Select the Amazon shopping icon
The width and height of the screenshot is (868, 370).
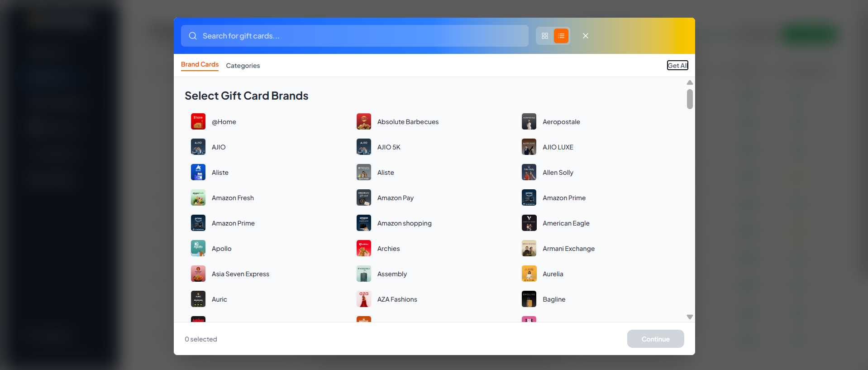364,223
